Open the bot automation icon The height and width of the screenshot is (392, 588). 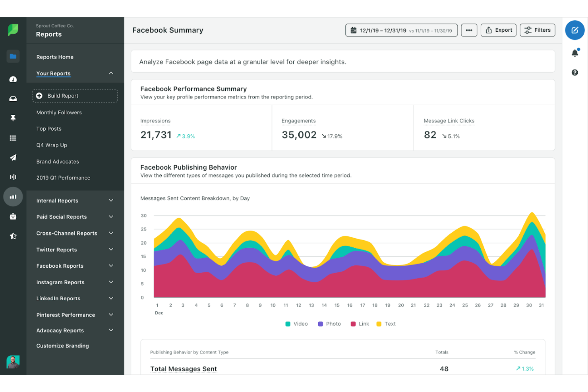[x=13, y=216]
